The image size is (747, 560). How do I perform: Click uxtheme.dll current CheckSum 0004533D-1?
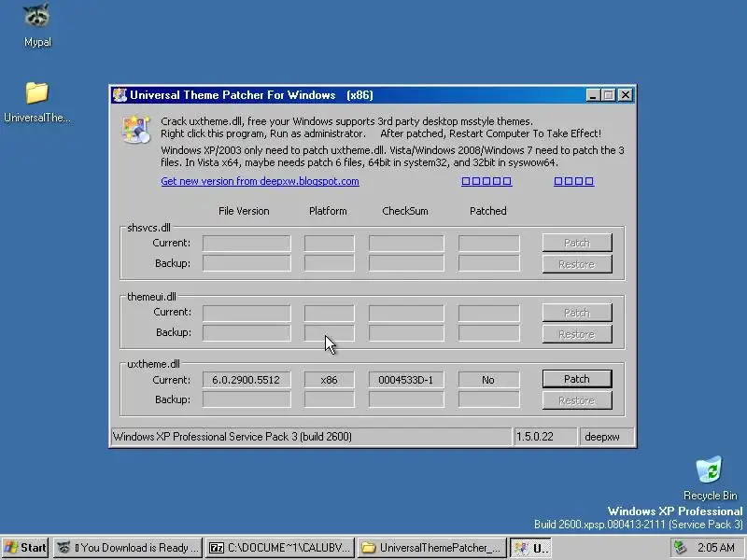tap(406, 380)
